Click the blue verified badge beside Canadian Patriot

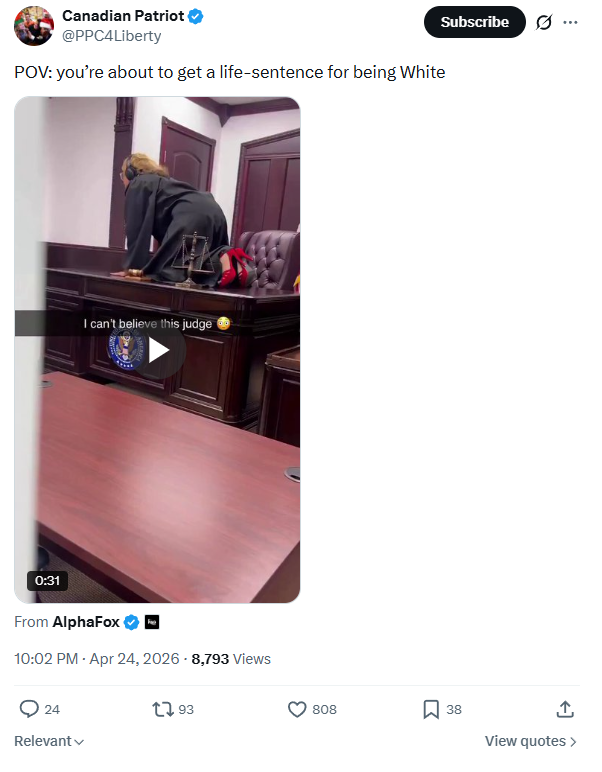click(196, 16)
